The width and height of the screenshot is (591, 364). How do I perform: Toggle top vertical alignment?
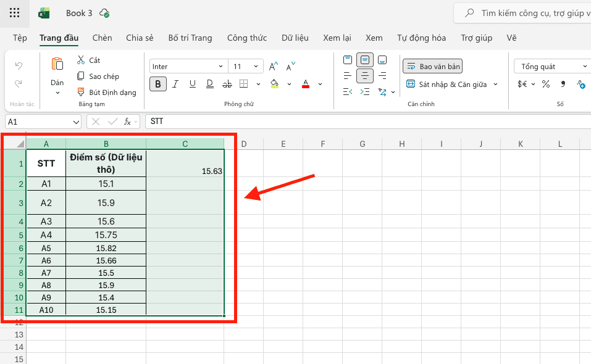click(x=348, y=60)
